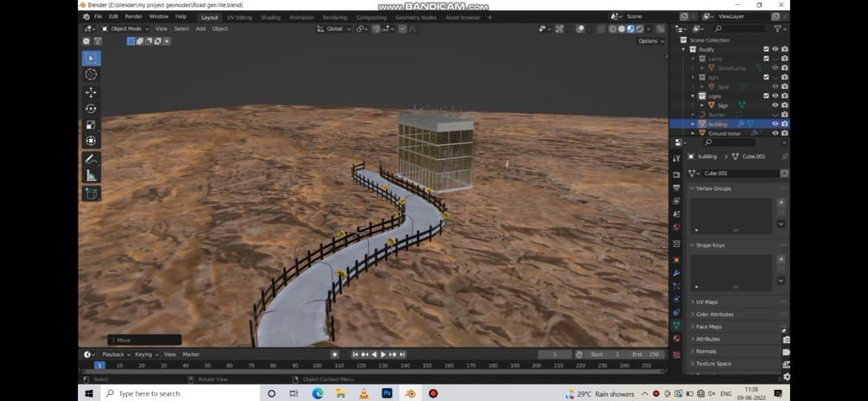
Task: Toggle the Lamp collection exclude checkbox
Action: coord(766,59)
